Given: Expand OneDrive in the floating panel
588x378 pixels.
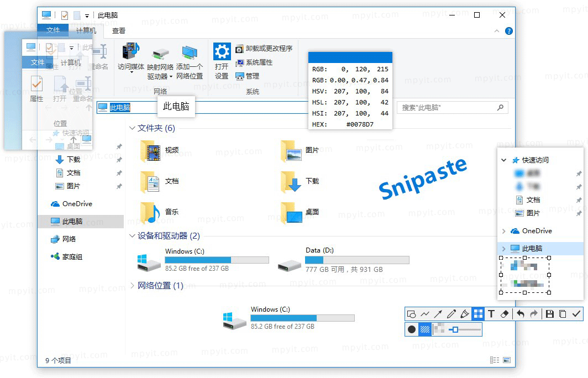Looking at the screenshot, I should 503,231.
